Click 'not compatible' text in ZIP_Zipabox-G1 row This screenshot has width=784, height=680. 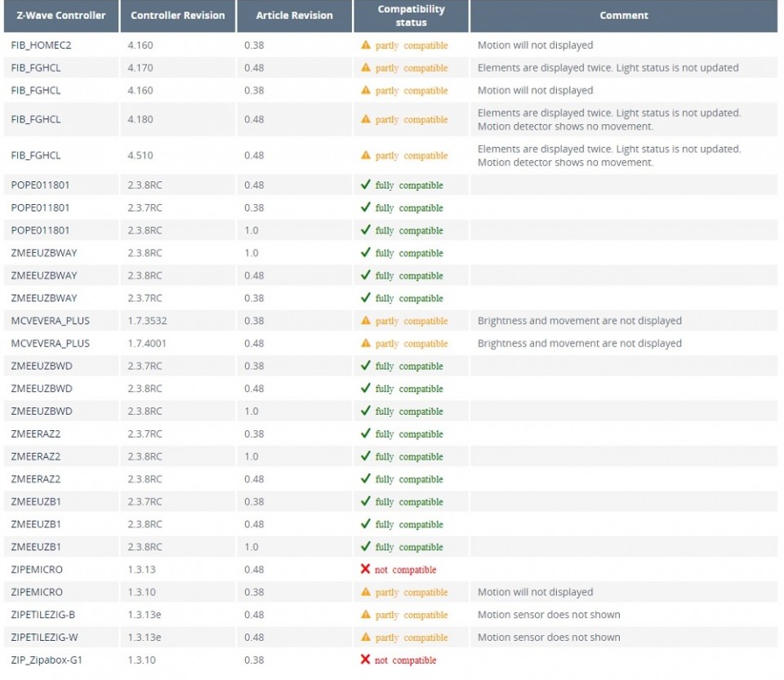pos(406,660)
